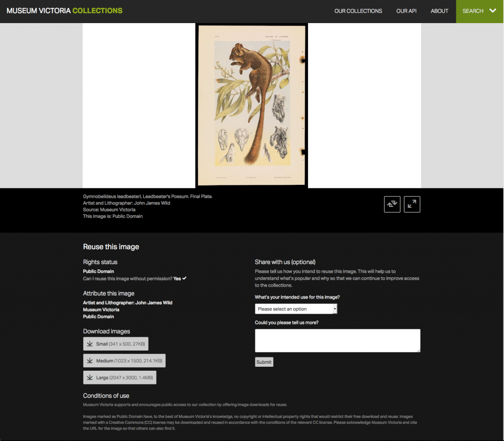Screen dimensions: 504x441
Task: Click the Museum Victoria Collections logo
Action: pos(64,11)
